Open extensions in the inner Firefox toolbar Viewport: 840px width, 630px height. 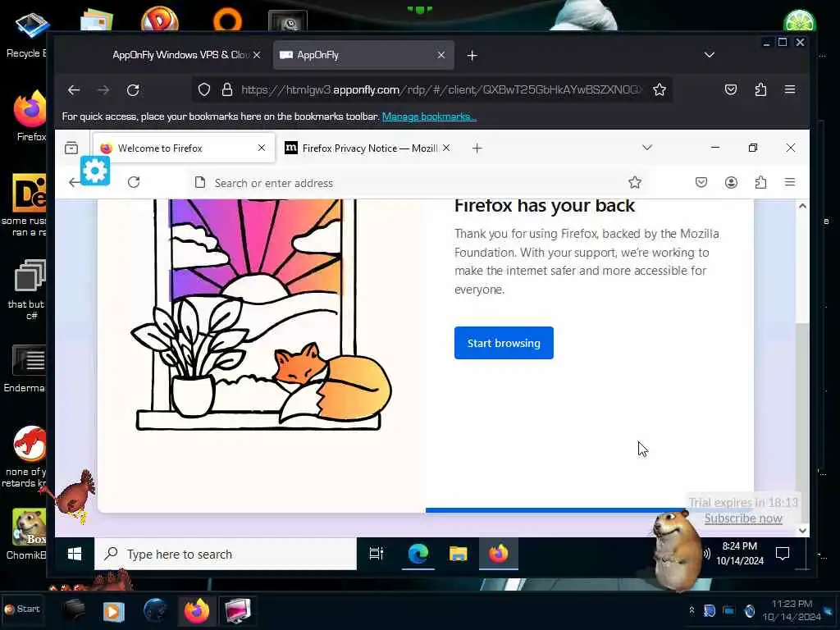pyautogui.click(x=760, y=183)
